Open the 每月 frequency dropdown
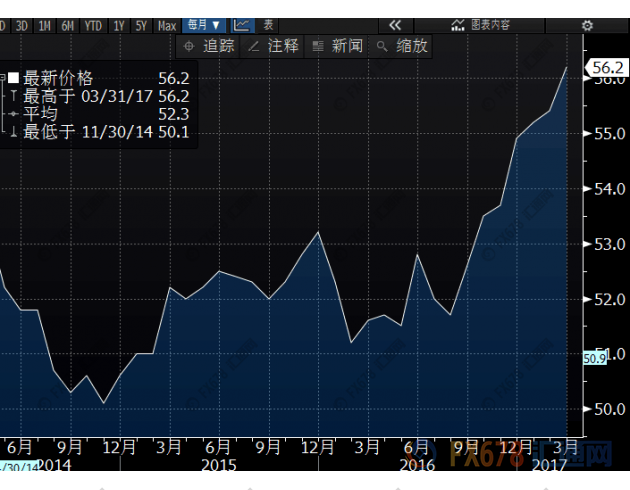The height and width of the screenshot is (490, 630). click(204, 26)
